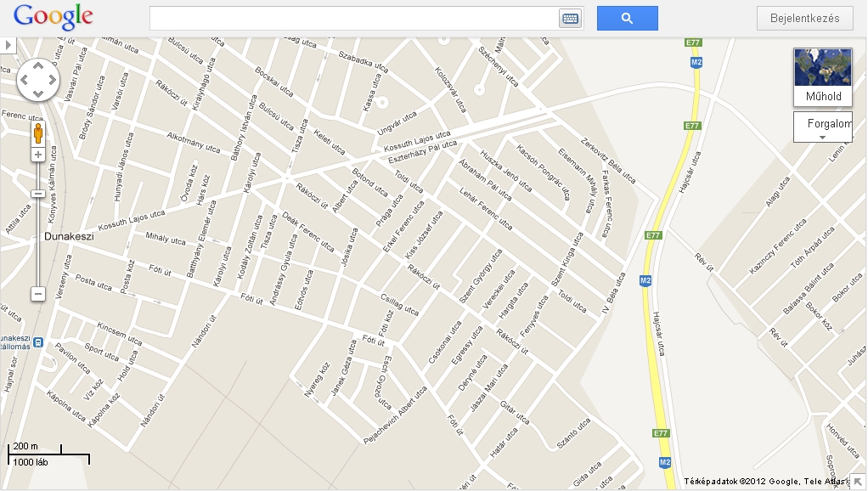Switch to Műhold satellite view
This screenshot has width=868, height=491.
pyautogui.click(x=823, y=77)
